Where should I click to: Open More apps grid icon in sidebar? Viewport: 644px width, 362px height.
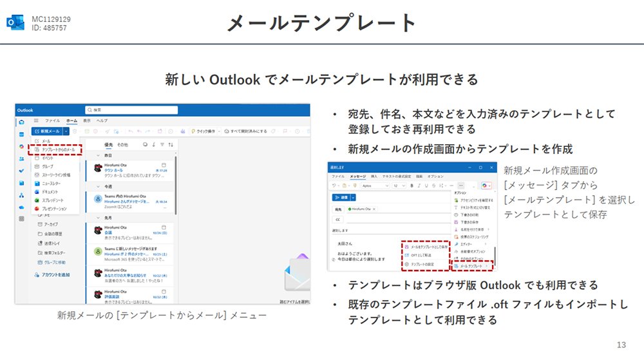click(21, 218)
